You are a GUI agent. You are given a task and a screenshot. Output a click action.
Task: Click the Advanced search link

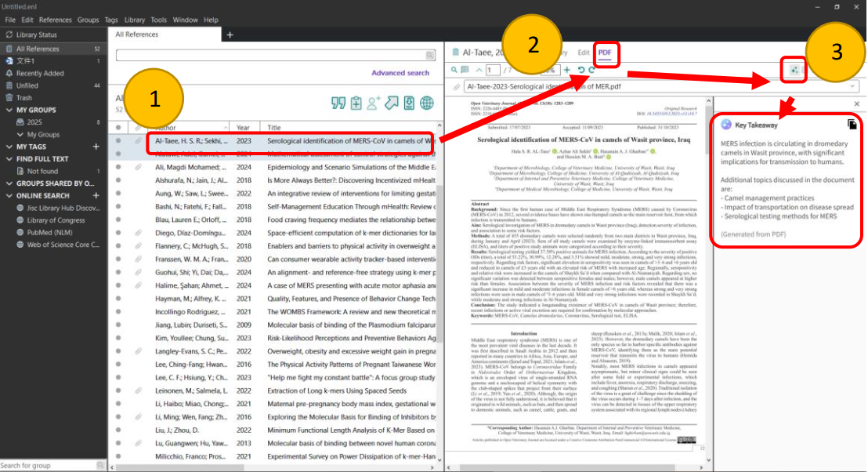coord(400,73)
